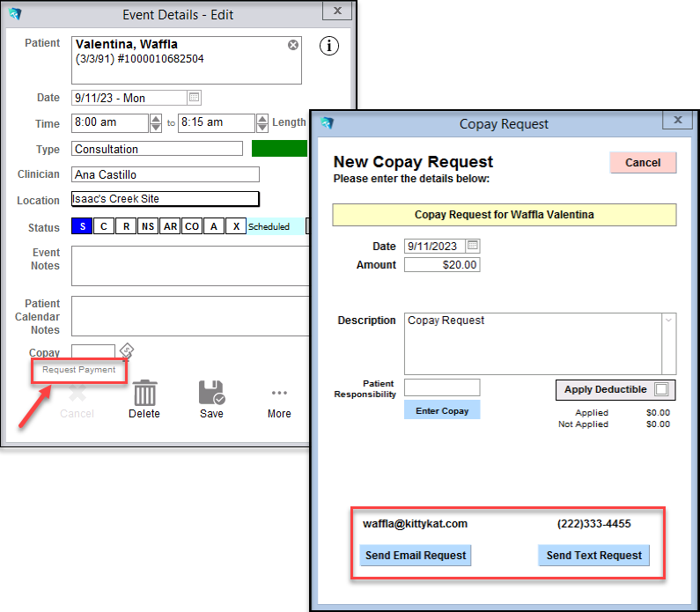Click the Copay Request Date field 9/11/2023
The image size is (700, 612).
click(435, 246)
